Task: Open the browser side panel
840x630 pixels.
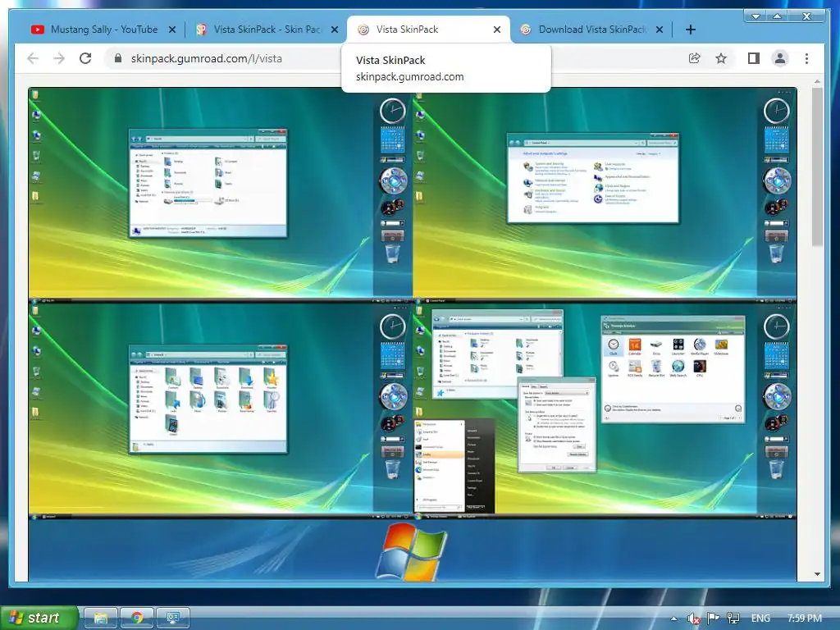Action: (x=753, y=58)
